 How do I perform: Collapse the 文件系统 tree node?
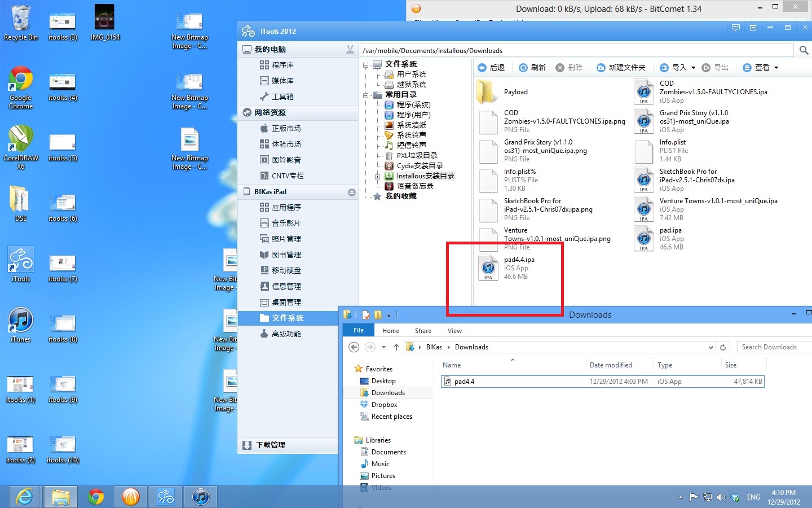click(366, 65)
